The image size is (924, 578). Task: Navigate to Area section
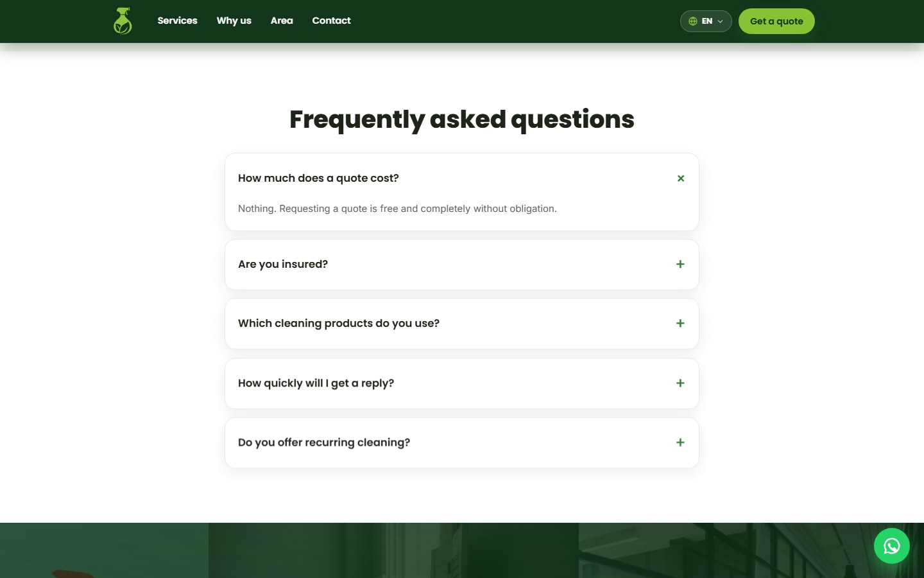coord(282,21)
